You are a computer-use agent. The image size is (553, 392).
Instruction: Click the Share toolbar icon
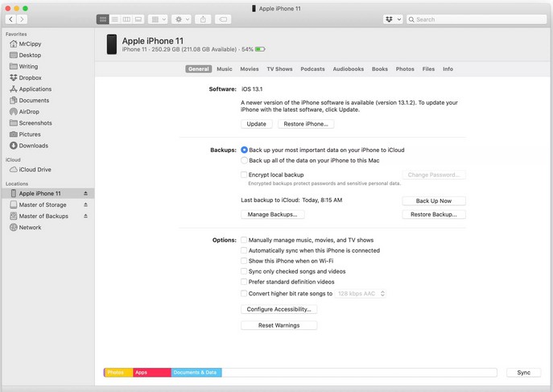pyautogui.click(x=203, y=19)
